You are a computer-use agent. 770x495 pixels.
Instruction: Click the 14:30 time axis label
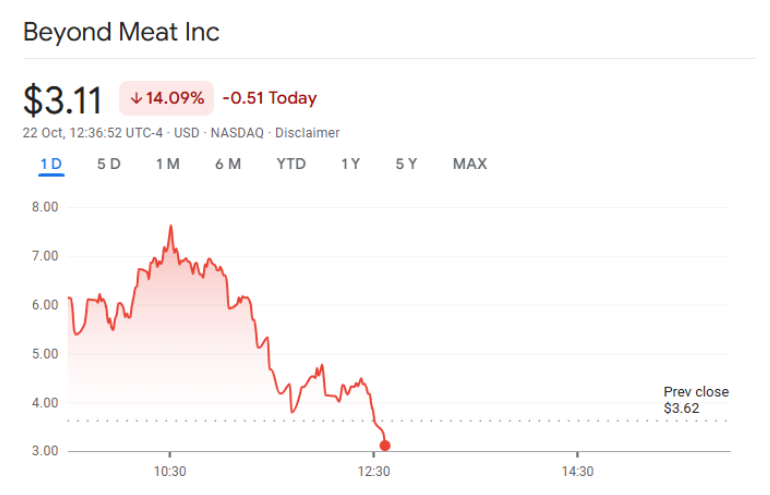click(x=577, y=472)
